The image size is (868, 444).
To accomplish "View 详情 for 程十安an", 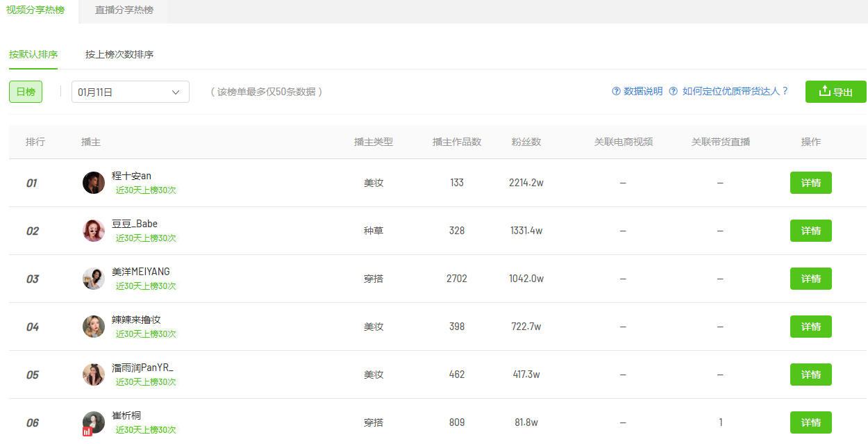I will pyautogui.click(x=810, y=183).
